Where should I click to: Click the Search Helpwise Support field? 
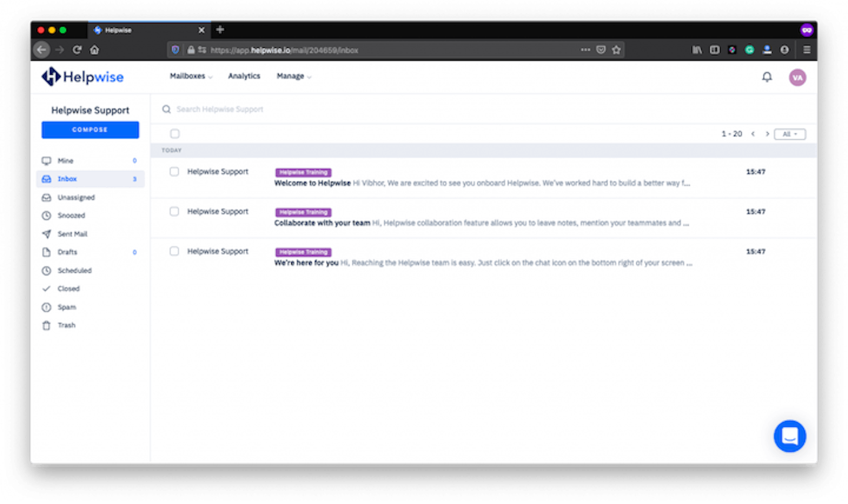click(x=220, y=110)
